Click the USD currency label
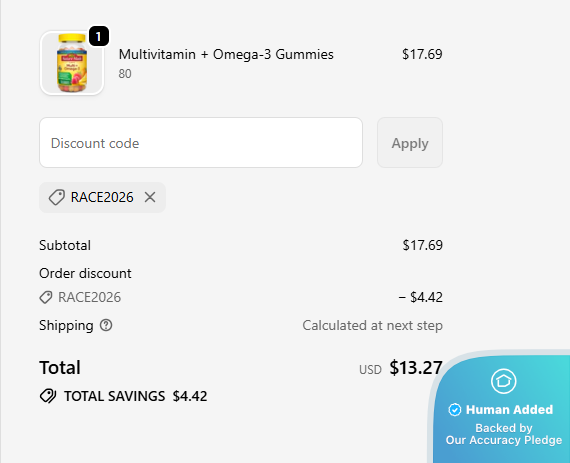Viewport: 570px width, 463px height. [370, 370]
